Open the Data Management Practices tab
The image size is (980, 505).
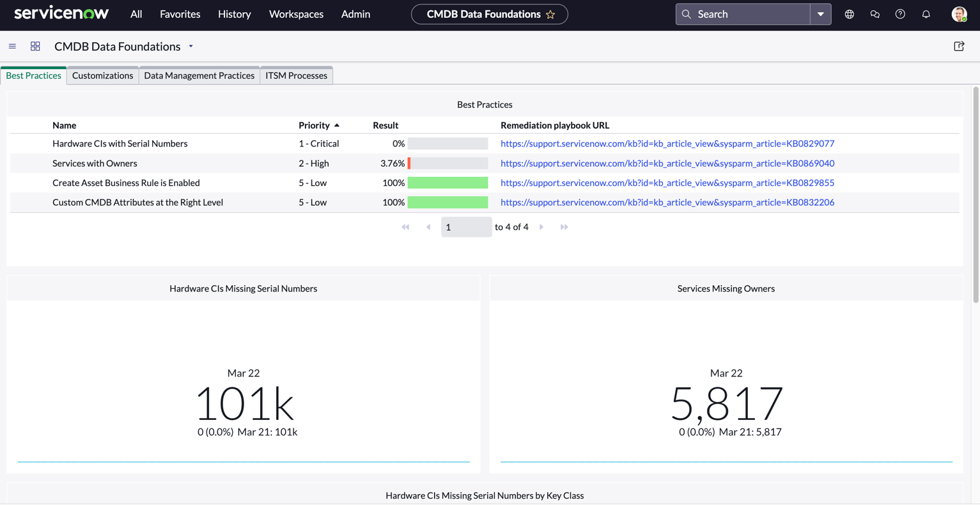pyautogui.click(x=199, y=75)
